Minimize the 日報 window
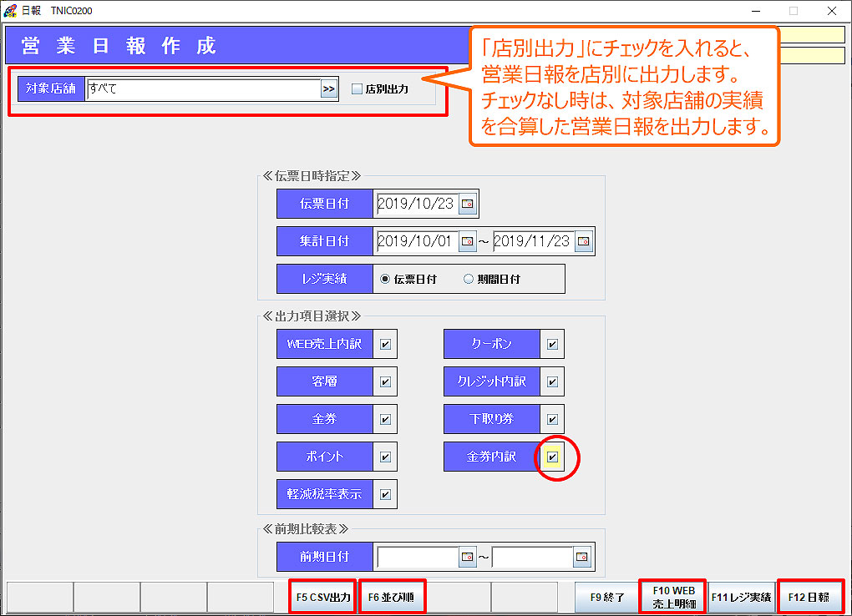This screenshot has height=616, width=852. click(x=756, y=11)
